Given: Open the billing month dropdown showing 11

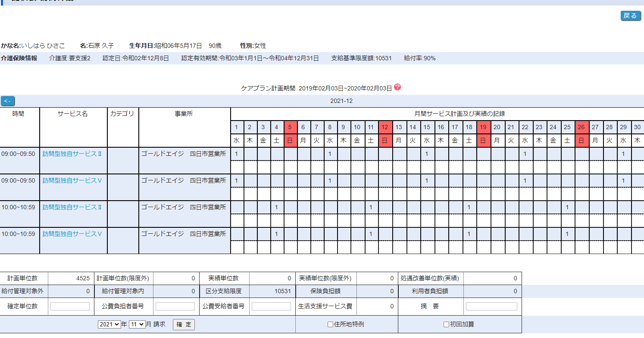Looking at the screenshot, I should coord(137,325).
